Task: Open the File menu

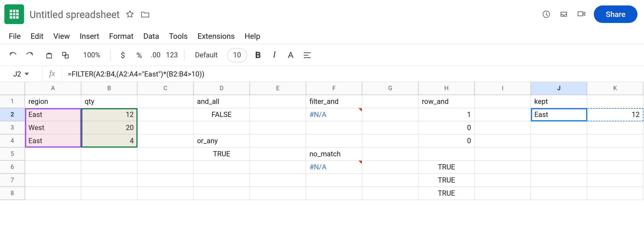Action: [x=15, y=36]
